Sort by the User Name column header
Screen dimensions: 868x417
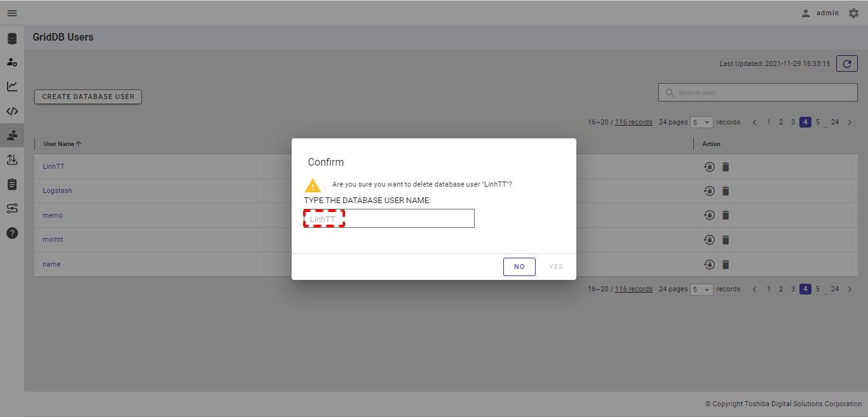coord(62,144)
